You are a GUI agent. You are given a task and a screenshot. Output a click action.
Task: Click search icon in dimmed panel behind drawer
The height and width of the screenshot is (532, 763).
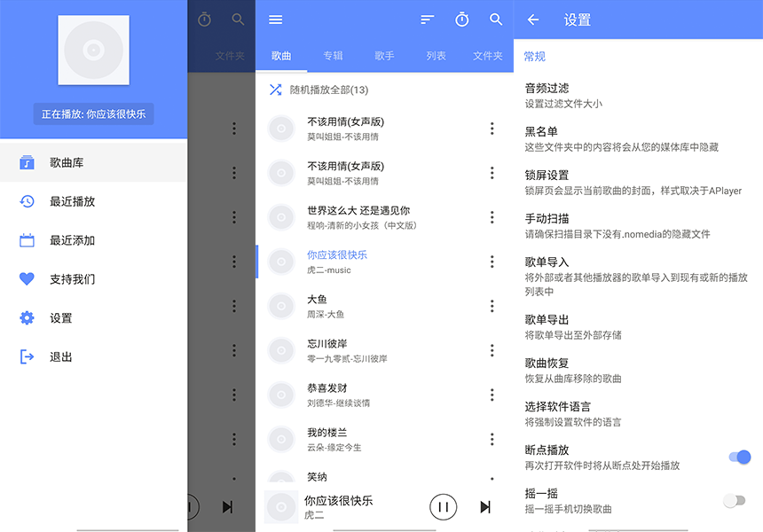click(x=238, y=20)
